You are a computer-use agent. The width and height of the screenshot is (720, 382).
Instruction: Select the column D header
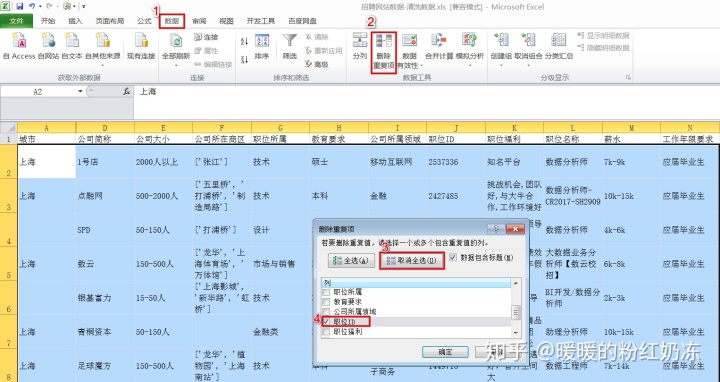[105, 128]
